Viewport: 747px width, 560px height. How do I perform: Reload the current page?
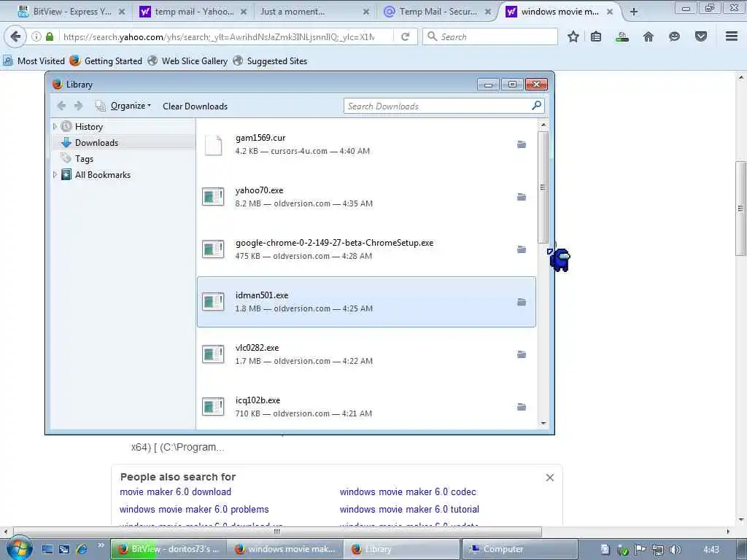406,36
